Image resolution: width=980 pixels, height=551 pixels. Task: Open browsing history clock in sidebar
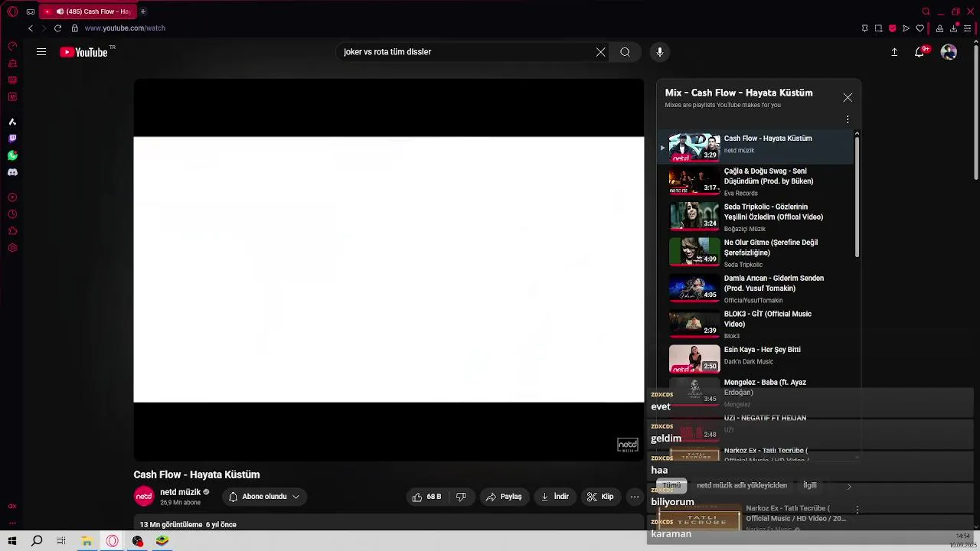pos(12,214)
